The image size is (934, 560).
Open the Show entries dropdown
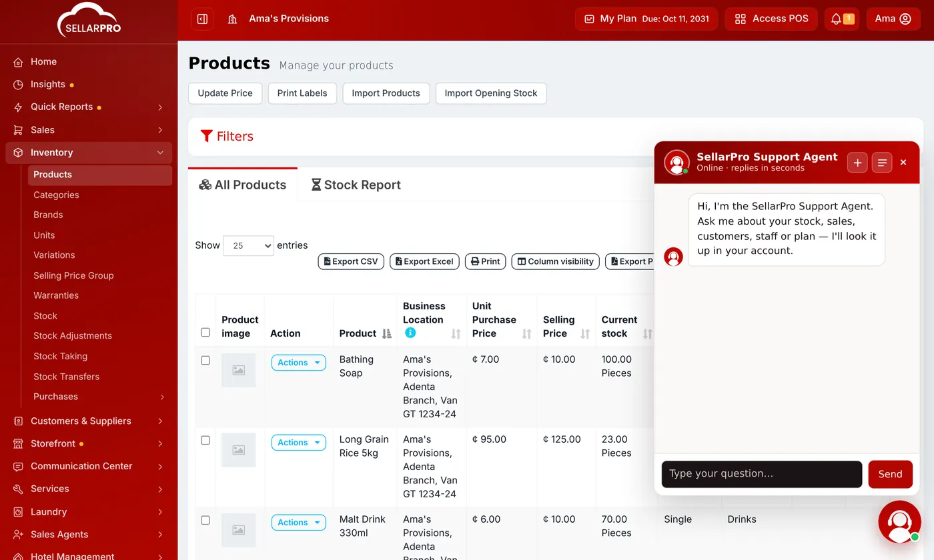coord(248,245)
